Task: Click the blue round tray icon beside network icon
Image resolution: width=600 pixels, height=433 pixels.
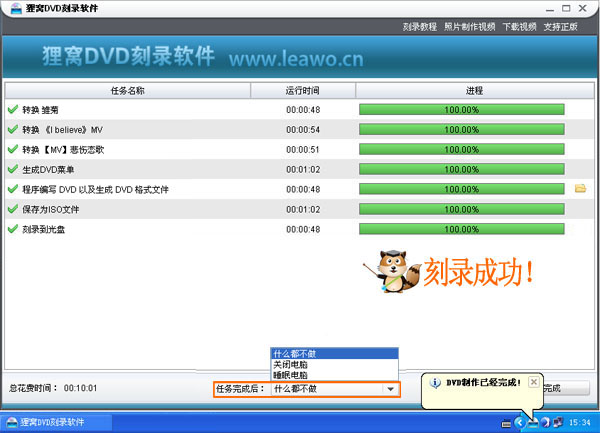Action: click(546, 423)
